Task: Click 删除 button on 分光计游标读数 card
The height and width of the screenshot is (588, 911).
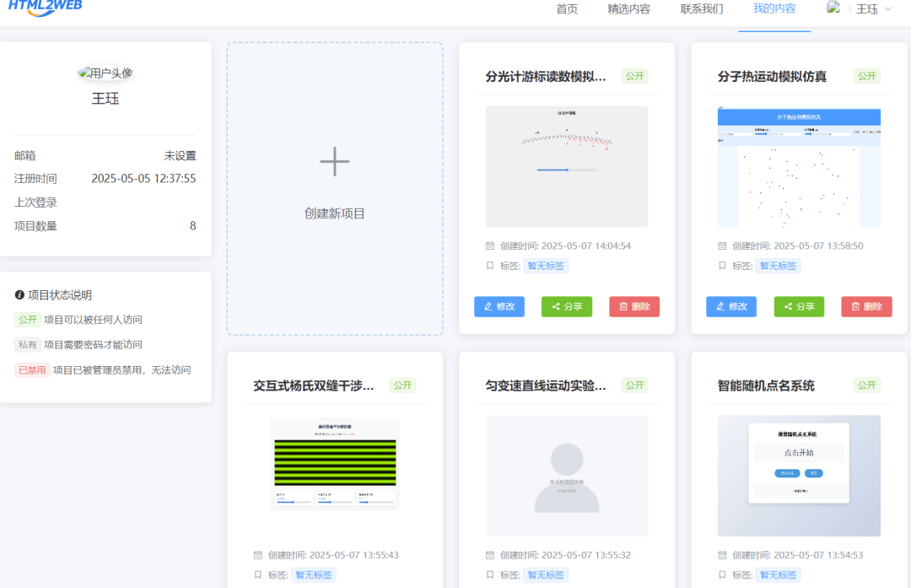Action: pos(634,306)
